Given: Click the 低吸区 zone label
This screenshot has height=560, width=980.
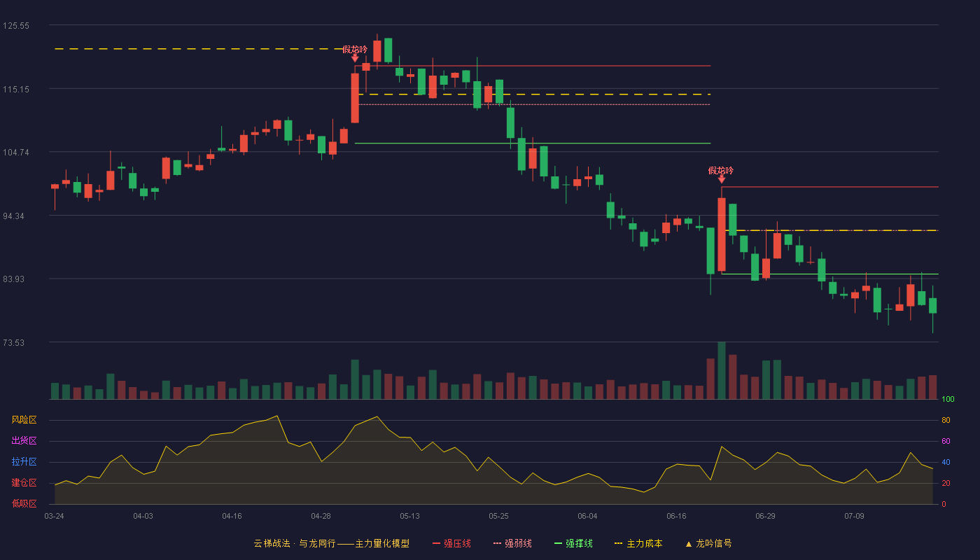Looking at the screenshot, I should point(24,503).
